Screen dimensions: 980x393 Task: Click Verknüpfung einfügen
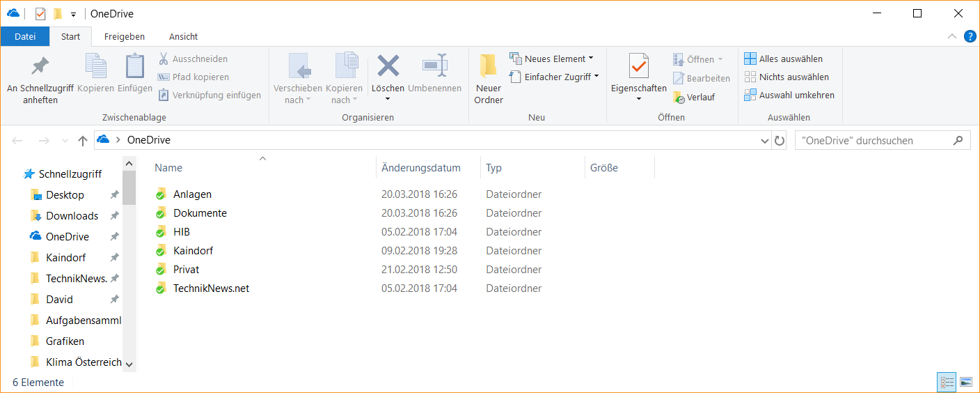click(210, 95)
